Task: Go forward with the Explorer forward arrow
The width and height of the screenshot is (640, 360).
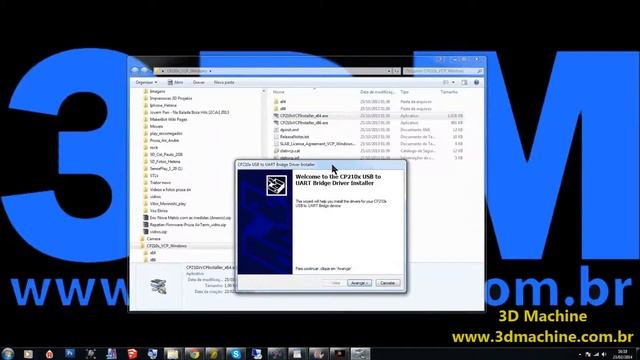Action: point(144,71)
